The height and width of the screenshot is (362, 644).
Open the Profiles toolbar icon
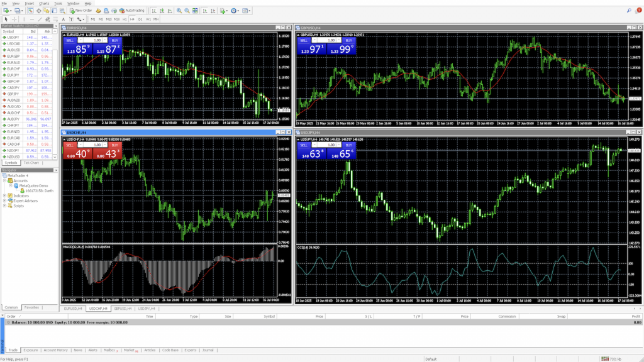pos(18,11)
